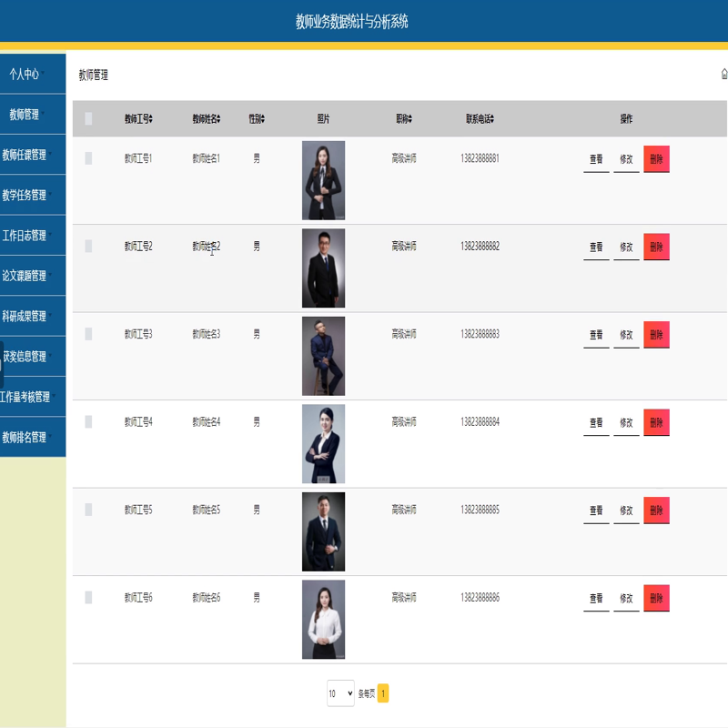Open photo thumbnail of 教师工号2
This screenshot has height=728, width=728.
point(324,268)
